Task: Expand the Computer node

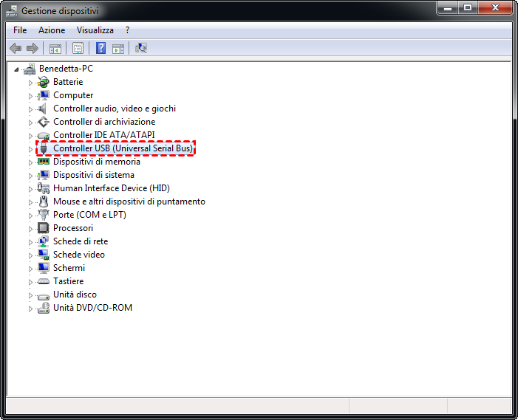Action: click(30, 96)
